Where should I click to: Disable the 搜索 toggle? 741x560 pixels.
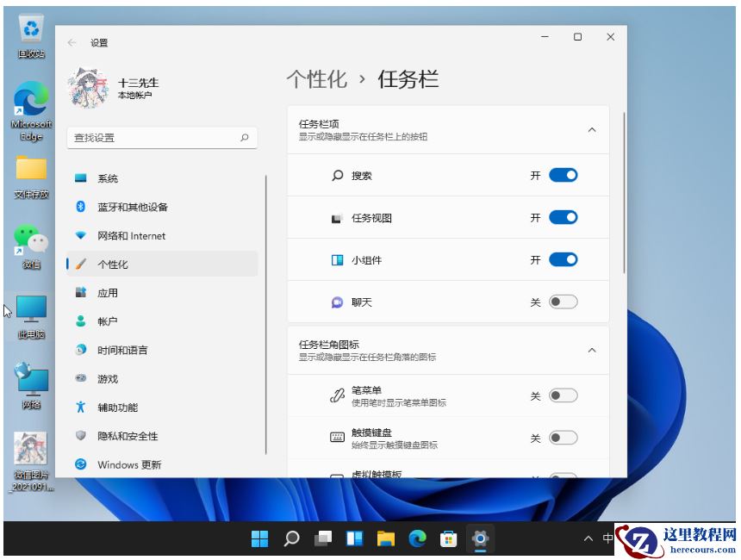(x=564, y=175)
